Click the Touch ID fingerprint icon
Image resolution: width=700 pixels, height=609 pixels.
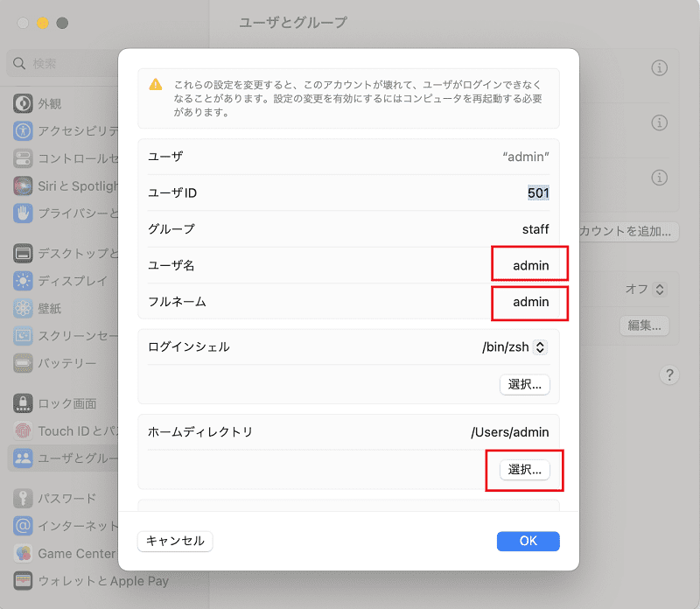click(23, 430)
